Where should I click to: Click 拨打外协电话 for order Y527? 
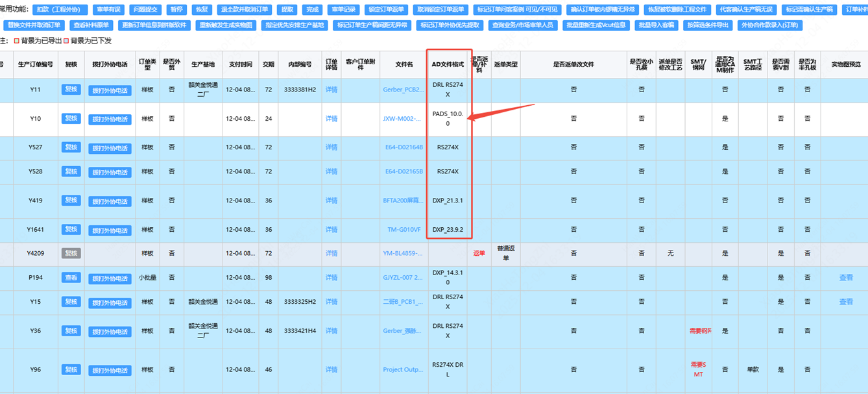(110, 148)
